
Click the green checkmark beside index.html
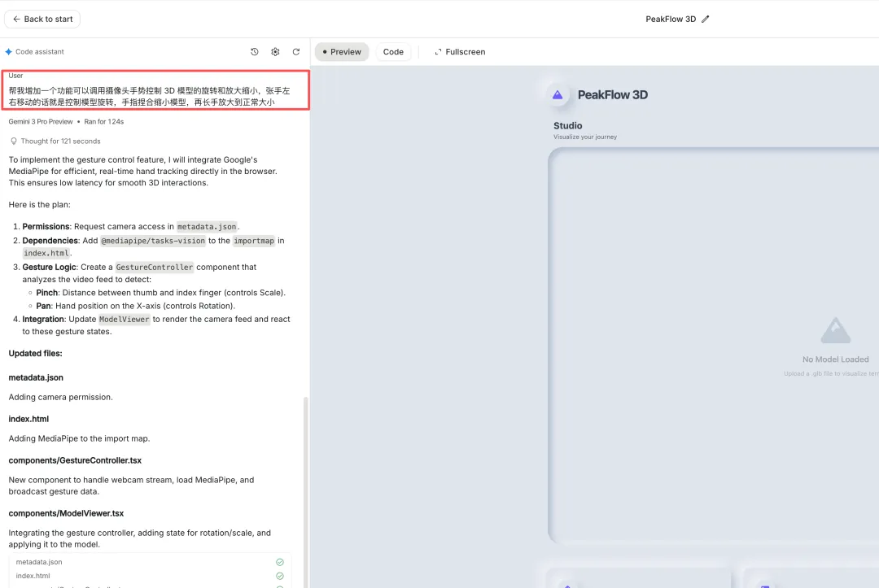(280, 576)
